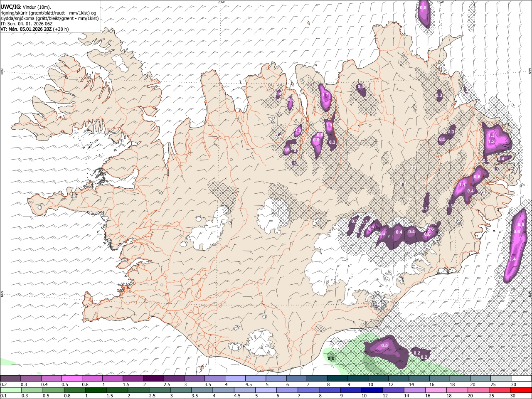Pick the bottom-row legend swatch labeled 2.5
Screen dimensions: 532x399
(x=160, y=390)
